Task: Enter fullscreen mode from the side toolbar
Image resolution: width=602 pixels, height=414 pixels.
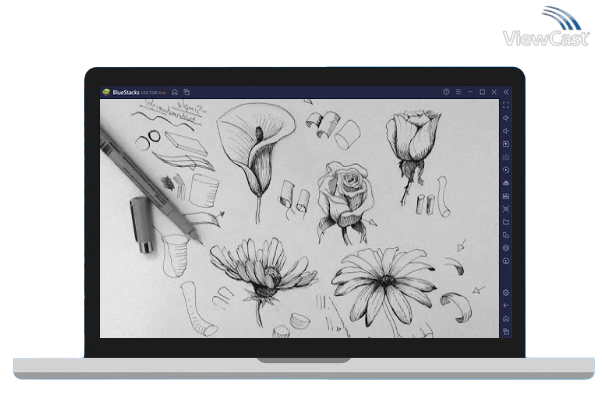Action: coord(506,105)
